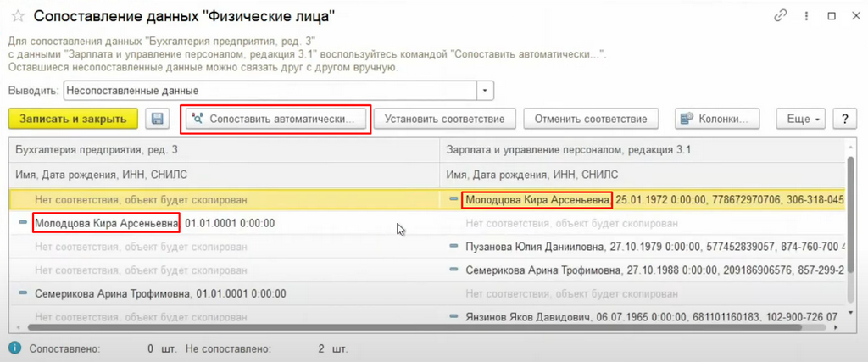Click right subheader Имя, Дата рождения, ИНН, СНИЛС
Screen dimensions: 868x362
pyautogui.click(x=643, y=175)
